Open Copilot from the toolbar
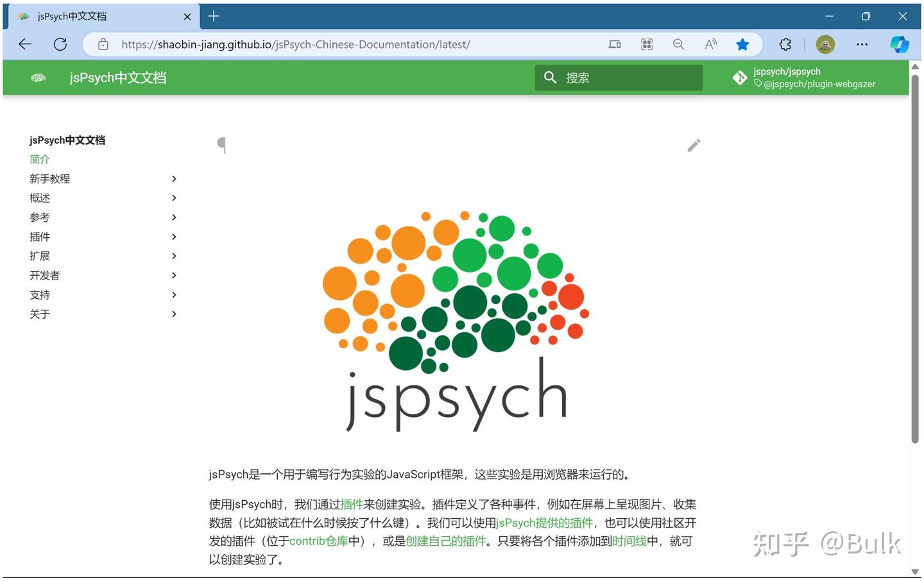The image size is (924, 581). (x=899, y=44)
